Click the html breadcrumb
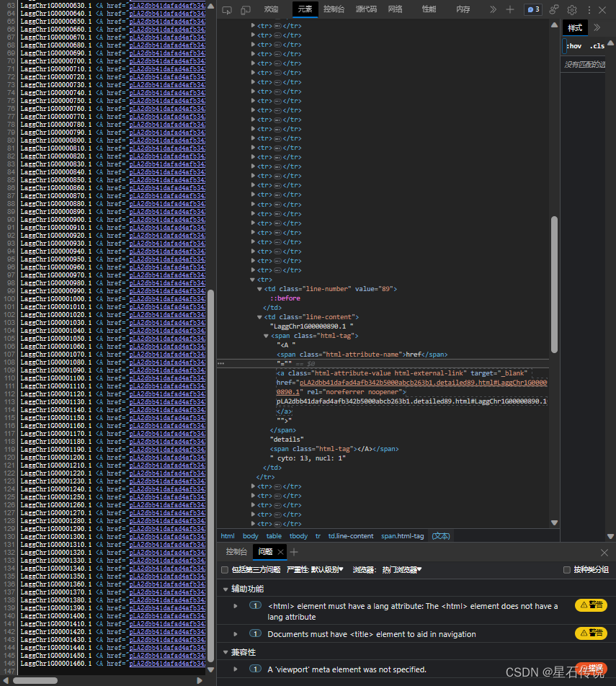The height and width of the screenshot is (686, 616). (228, 536)
